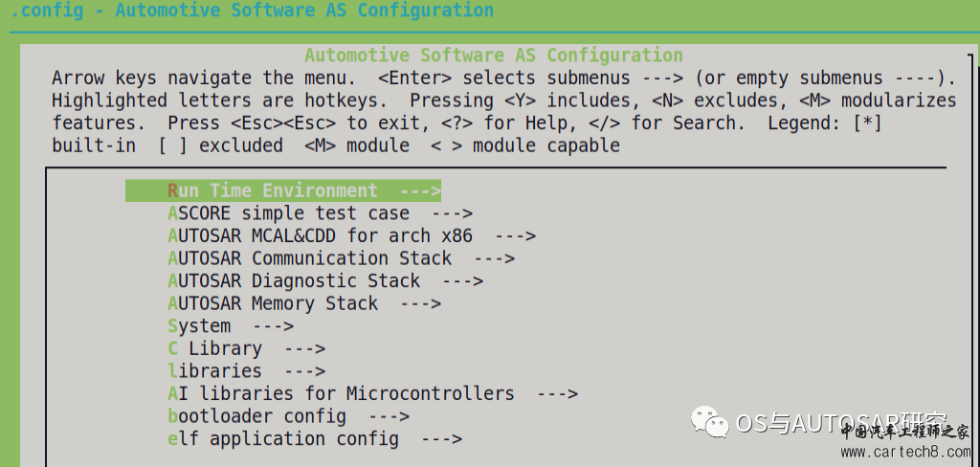Select AI libraries for Microcontrollers entry
The height and width of the screenshot is (467, 980).
373,393
